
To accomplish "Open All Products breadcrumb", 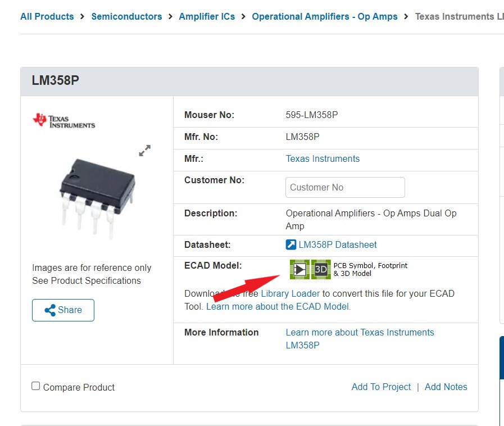I will pyautogui.click(x=47, y=16).
